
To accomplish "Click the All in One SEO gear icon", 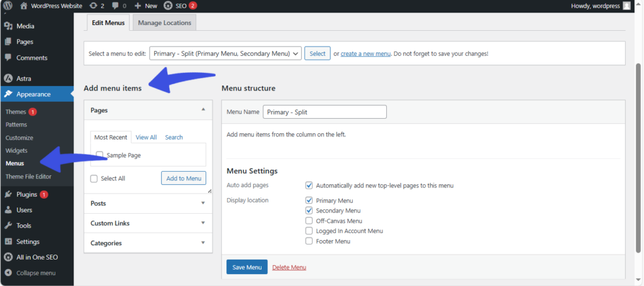I will pos(8,257).
